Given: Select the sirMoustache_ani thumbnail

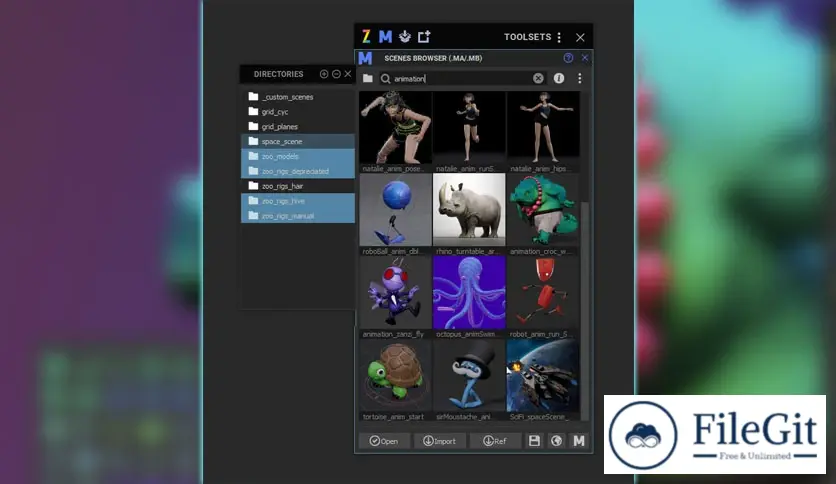Looking at the screenshot, I should tap(469, 375).
